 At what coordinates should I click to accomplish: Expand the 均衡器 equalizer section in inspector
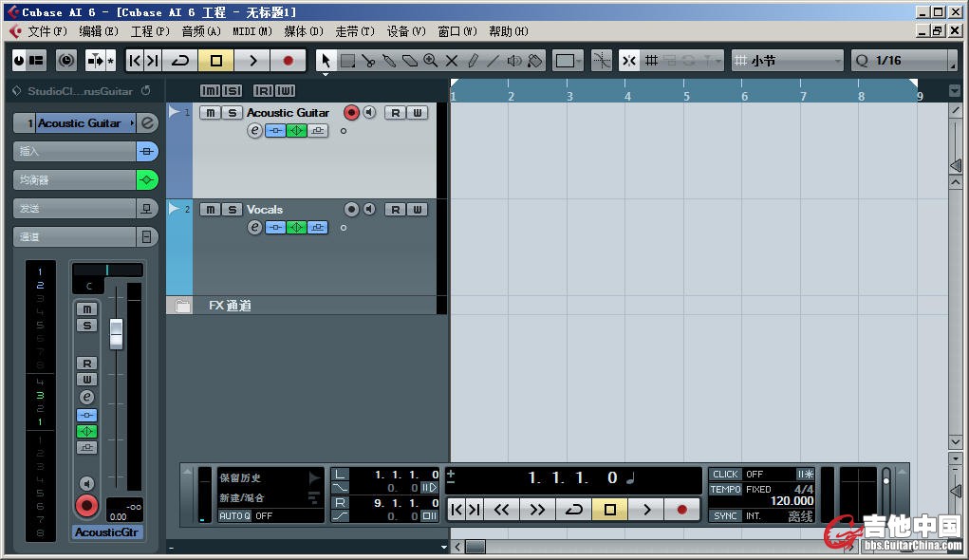click(74, 180)
